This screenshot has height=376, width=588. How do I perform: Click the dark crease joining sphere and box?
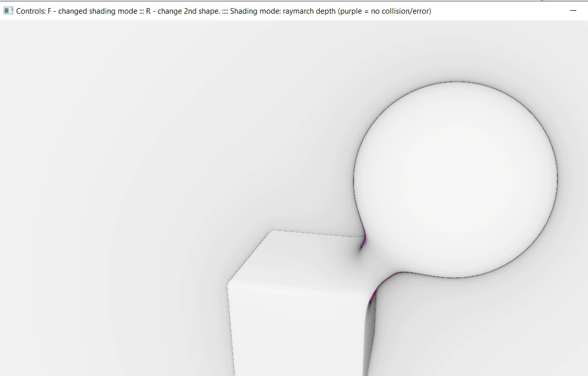[363, 246]
